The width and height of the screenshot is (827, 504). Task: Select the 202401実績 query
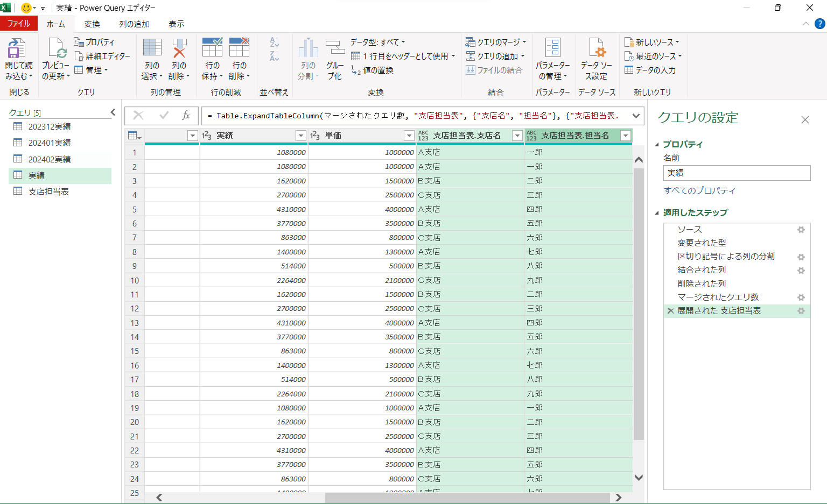point(60,143)
